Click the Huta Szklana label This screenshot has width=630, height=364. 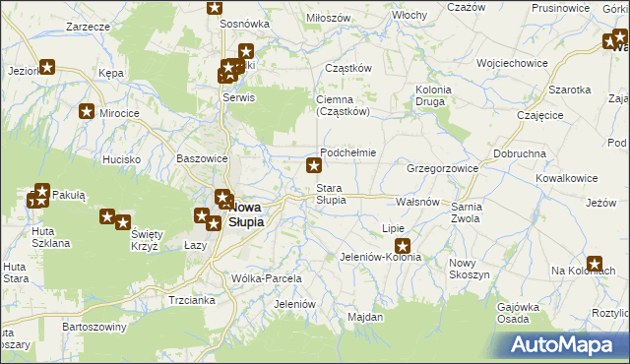click(x=51, y=237)
